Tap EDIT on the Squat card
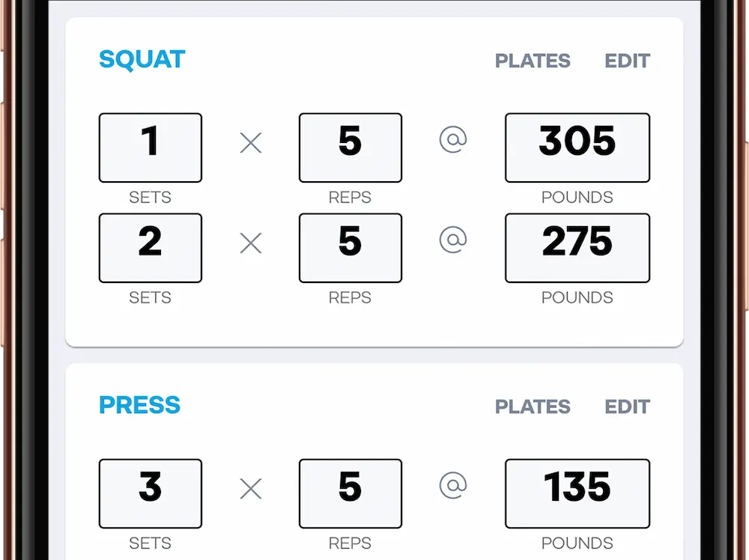 [627, 61]
